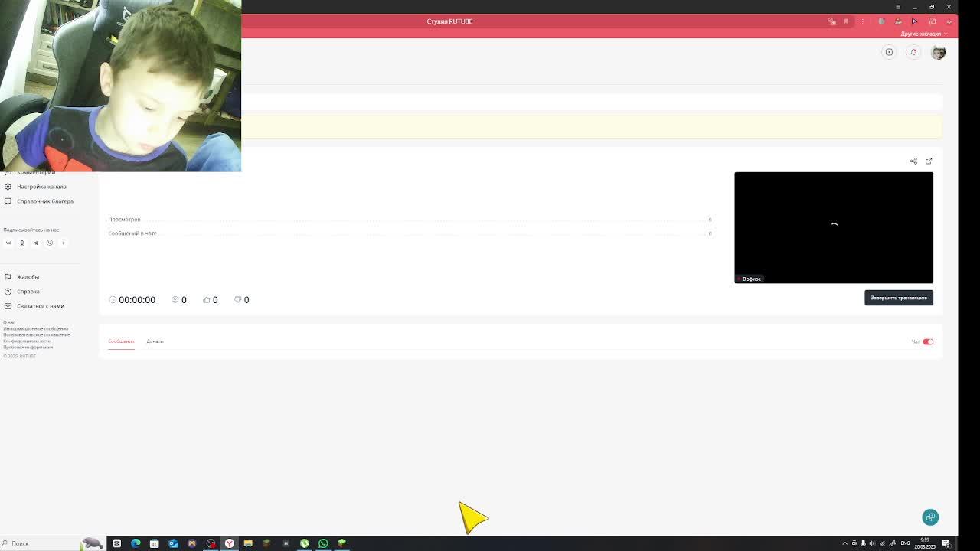This screenshot has height=551, width=980.
Task: Open the stream in a new window icon
Action: pyautogui.click(x=929, y=161)
